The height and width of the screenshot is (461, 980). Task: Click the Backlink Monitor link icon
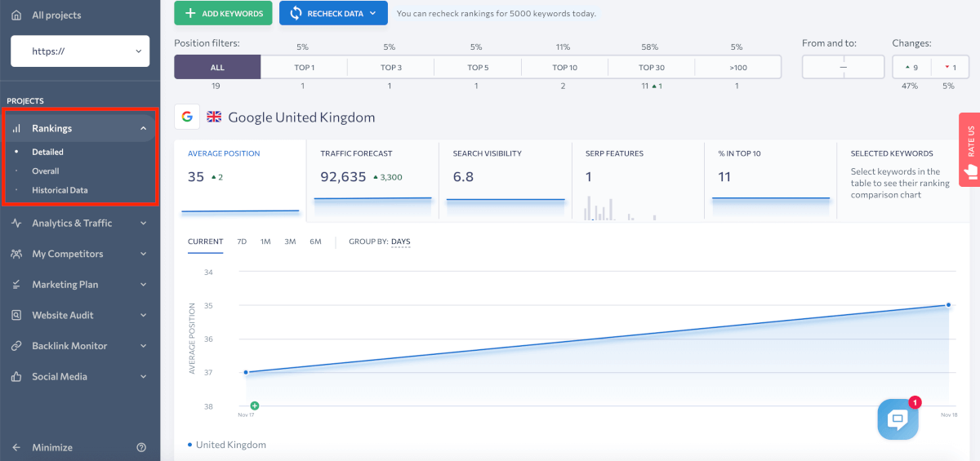(16, 346)
